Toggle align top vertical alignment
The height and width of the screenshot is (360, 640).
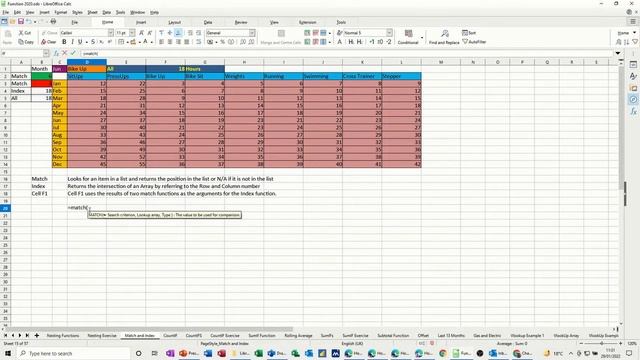161,33
